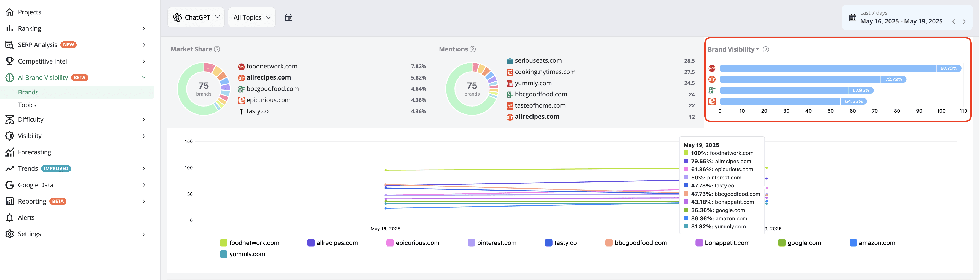Collapse the AI Brand Visibility chevron
The width and height of the screenshot is (980, 280).
144,78
